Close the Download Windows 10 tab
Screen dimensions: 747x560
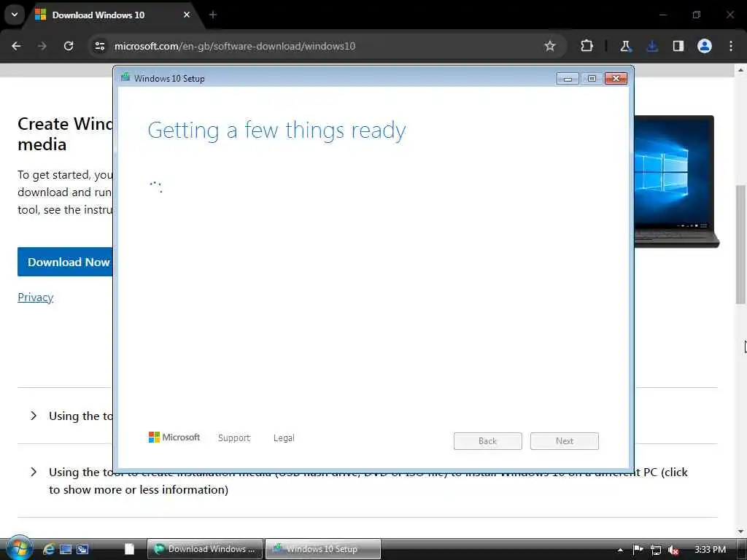click(187, 15)
